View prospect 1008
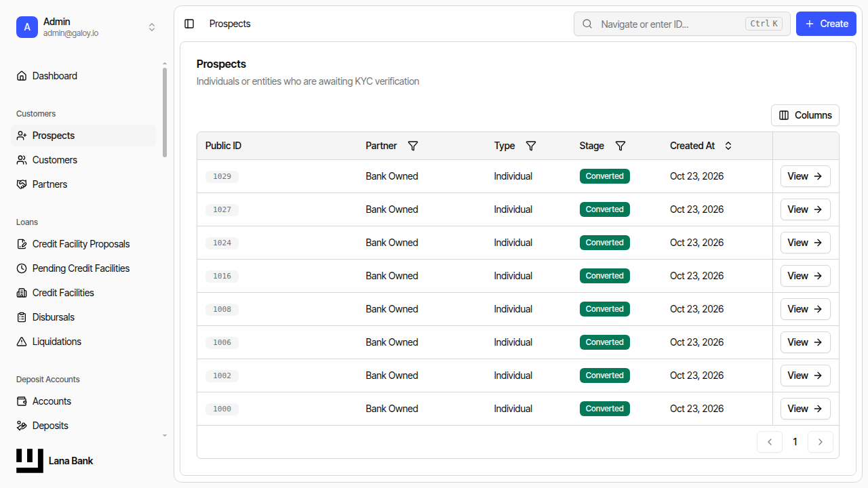 tap(805, 309)
